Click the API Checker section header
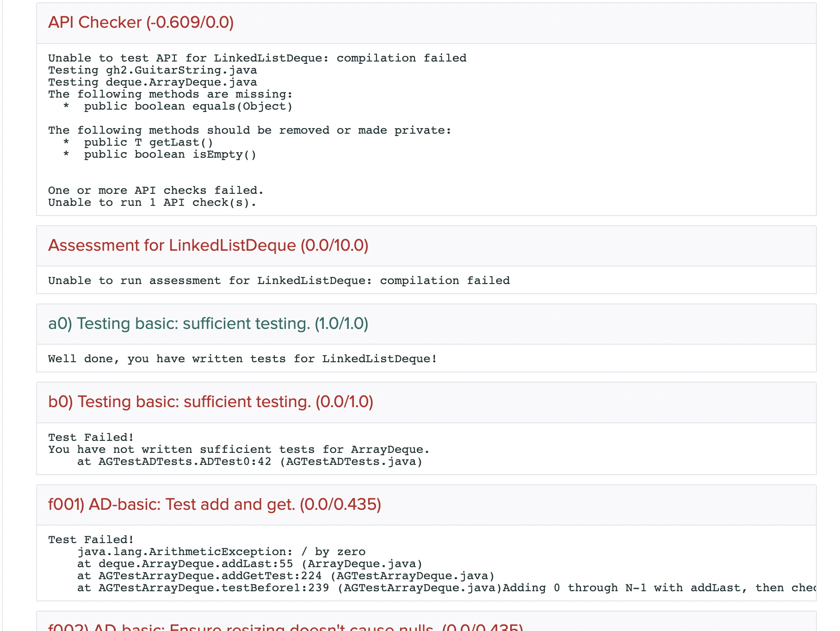Viewport: 840px width, 631px height. [x=141, y=22]
